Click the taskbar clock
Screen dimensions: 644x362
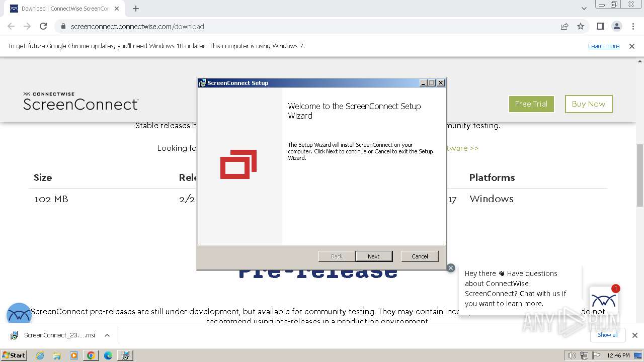point(618,355)
